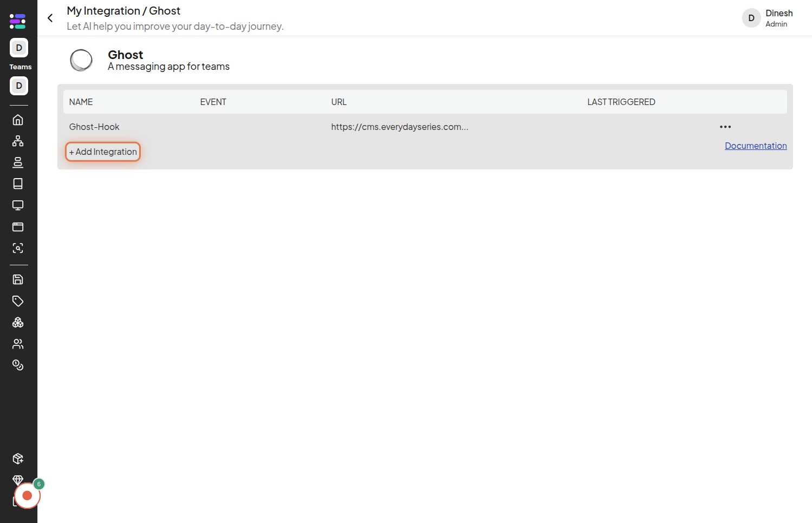Screen dimensions: 812x523
Task: Click the red record button
Action: pos(27,496)
